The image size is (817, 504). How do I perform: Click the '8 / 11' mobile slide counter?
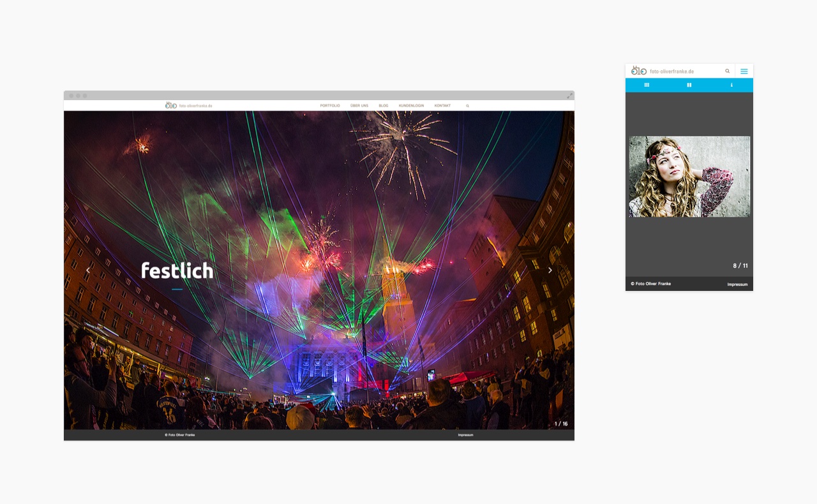(740, 266)
